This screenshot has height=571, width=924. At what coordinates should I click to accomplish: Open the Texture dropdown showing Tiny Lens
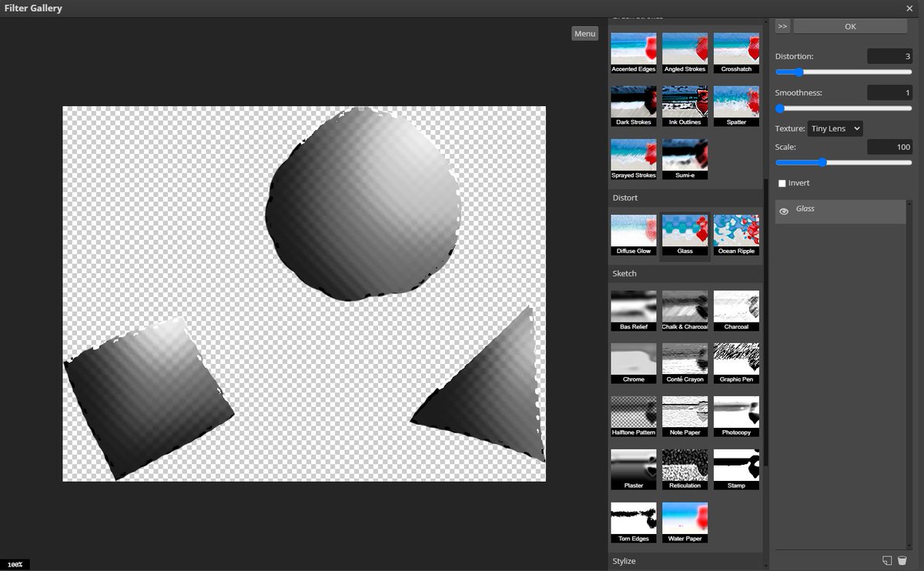point(835,129)
